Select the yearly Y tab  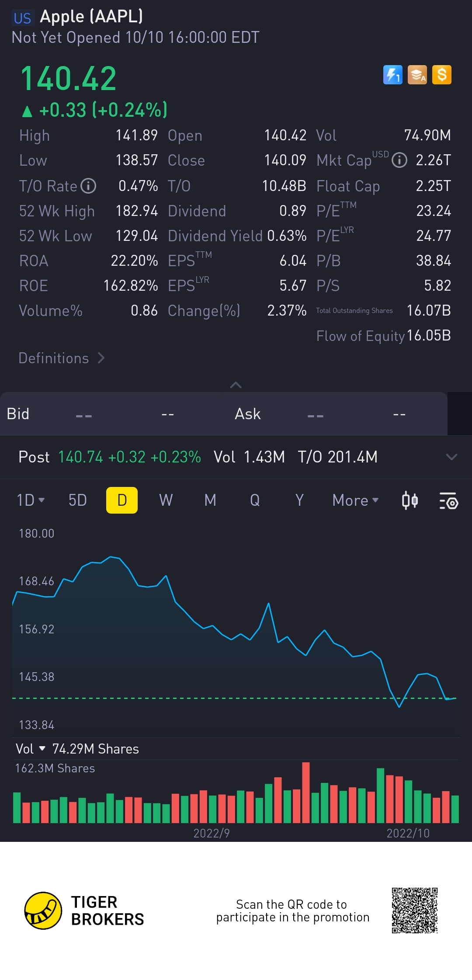pyautogui.click(x=299, y=500)
